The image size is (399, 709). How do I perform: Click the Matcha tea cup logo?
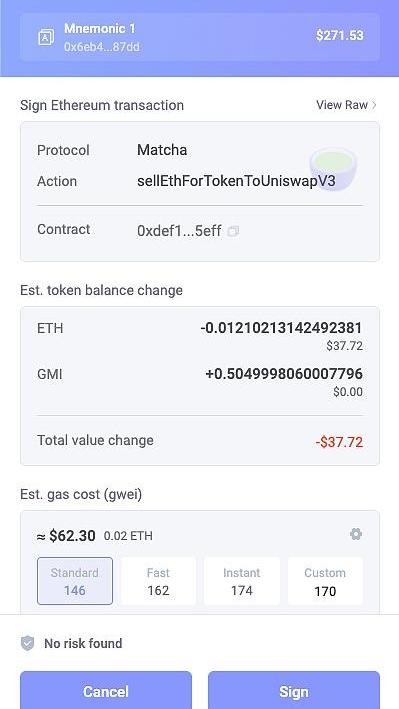[333, 171]
